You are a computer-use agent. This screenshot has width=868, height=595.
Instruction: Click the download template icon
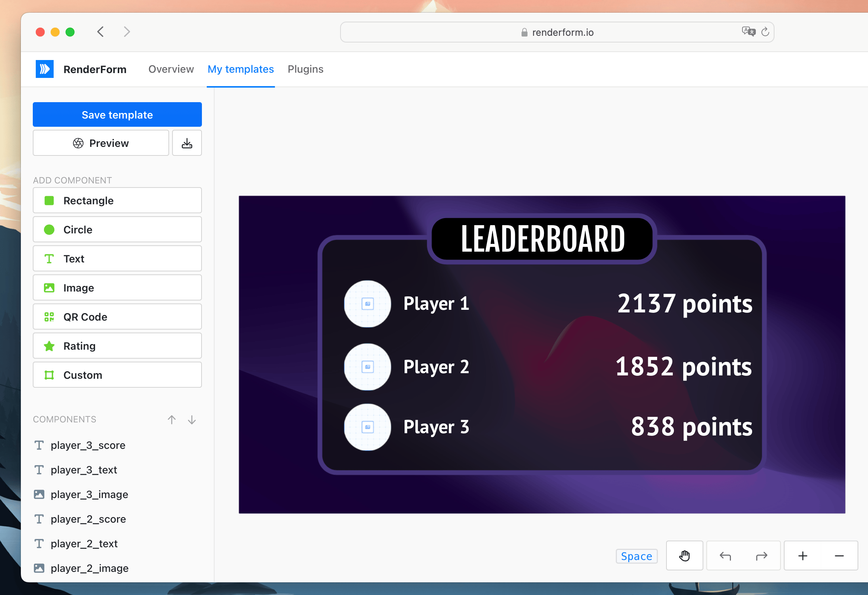(187, 143)
